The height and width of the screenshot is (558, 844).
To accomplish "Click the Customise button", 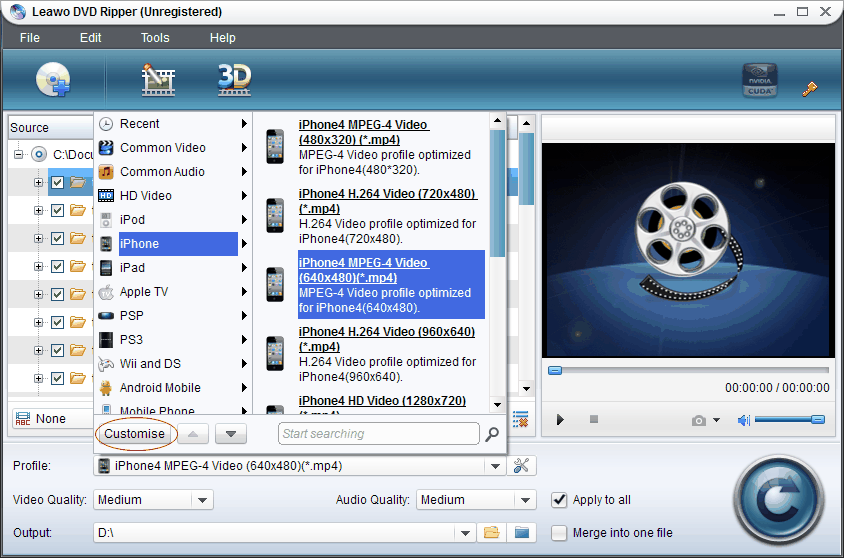I will pyautogui.click(x=135, y=434).
